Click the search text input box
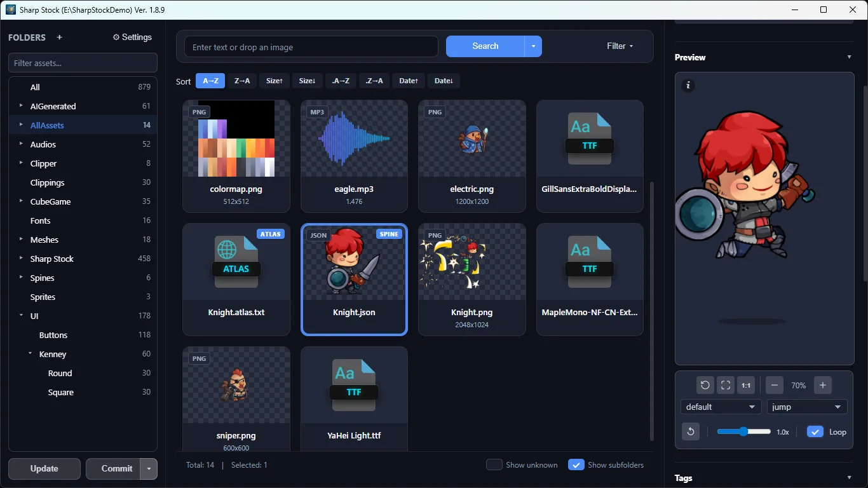Image resolution: width=868 pixels, height=488 pixels. [311, 46]
